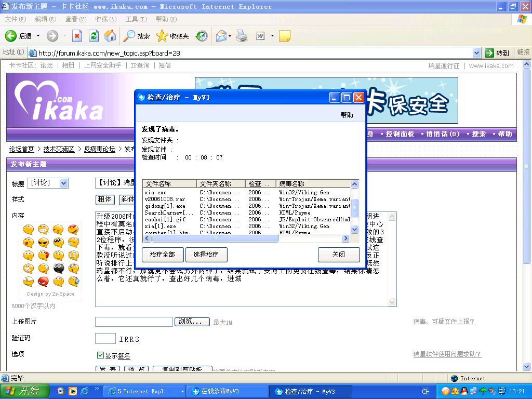
Task: Toggle the 显示签名 checkbox
Action: 100,355
